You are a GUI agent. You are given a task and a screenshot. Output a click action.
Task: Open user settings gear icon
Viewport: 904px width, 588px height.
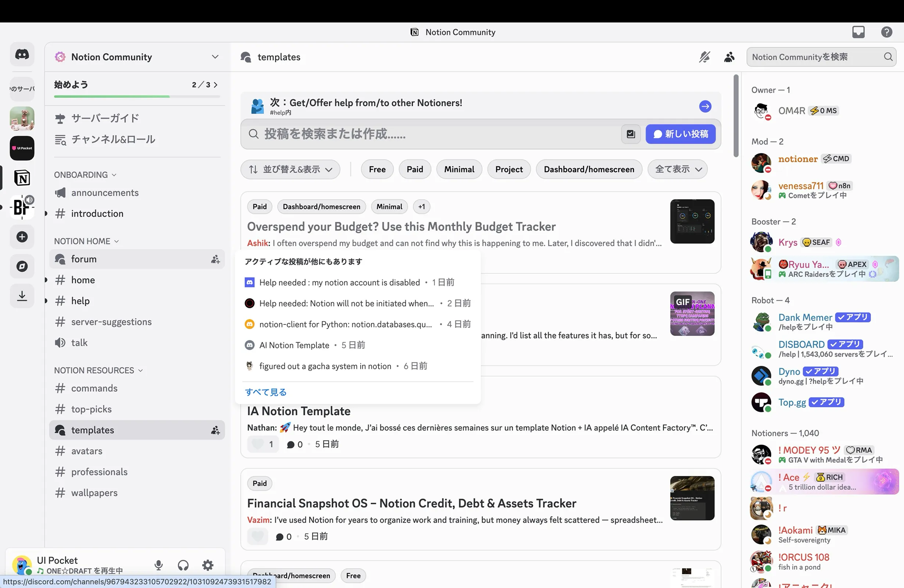pos(208,565)
